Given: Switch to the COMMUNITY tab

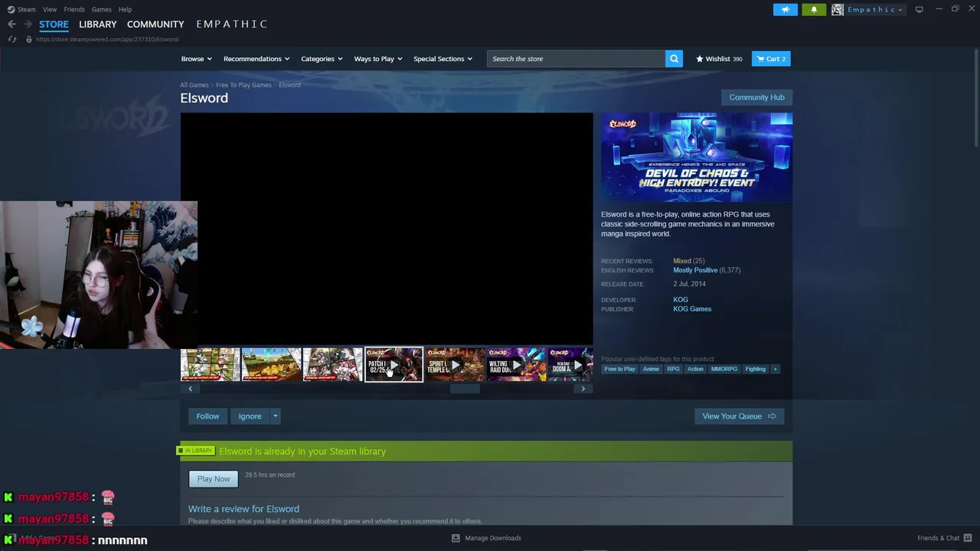Looking at the screenshot, I should (x=155, y=24).
